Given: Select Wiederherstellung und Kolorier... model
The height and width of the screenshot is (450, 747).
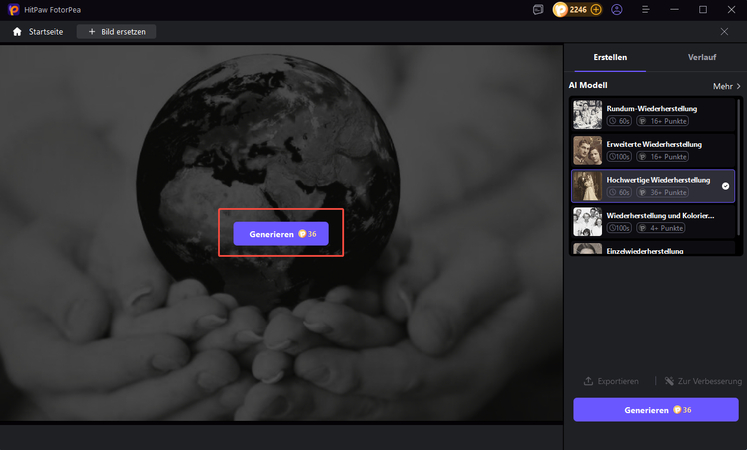Looking at the screenshot, I should point(653,222).
